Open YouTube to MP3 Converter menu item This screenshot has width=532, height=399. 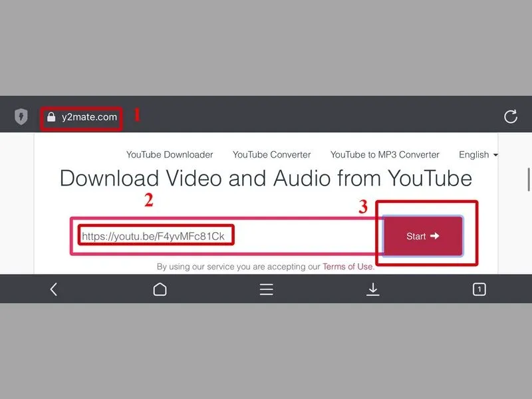[385, 155]
